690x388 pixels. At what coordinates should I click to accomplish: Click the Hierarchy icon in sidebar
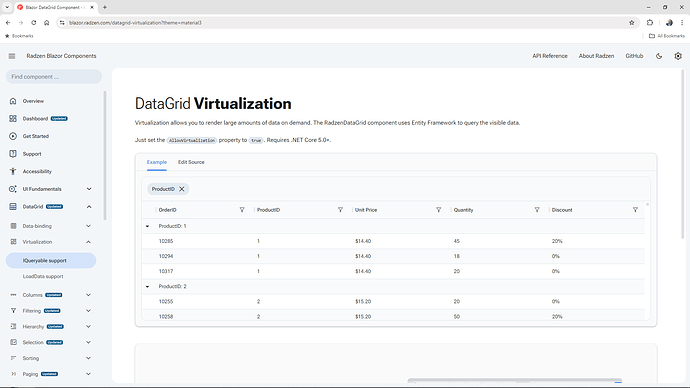pos(13,326)
